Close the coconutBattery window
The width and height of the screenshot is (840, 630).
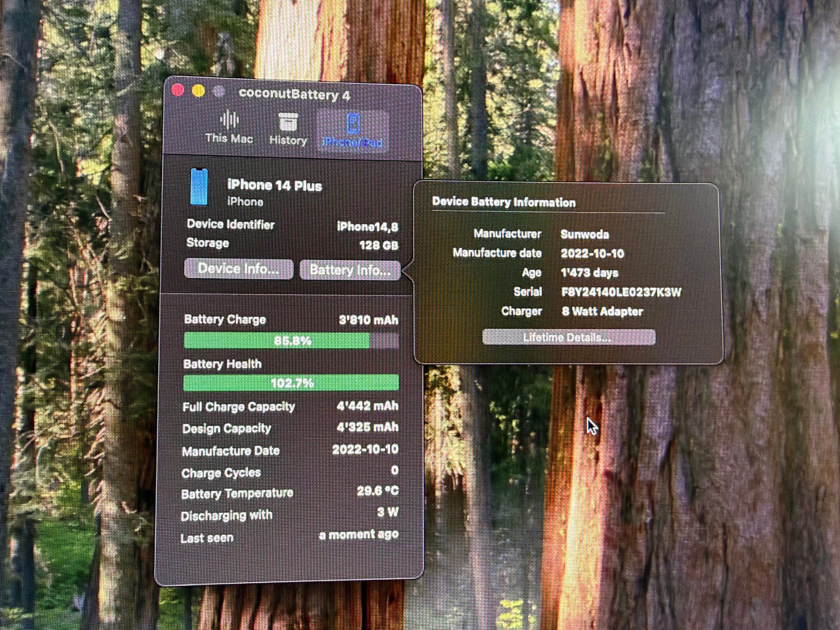click(178, 90)
